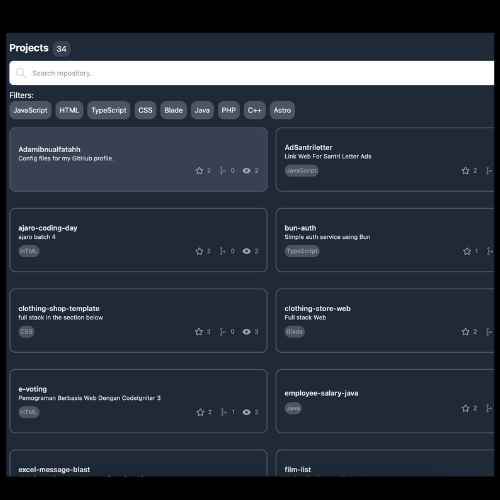Select the Astro filter chip

(282, 110)
